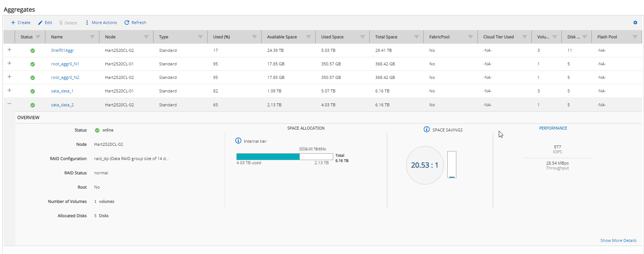The width and height of the screenshot is (644, 254).
Task: Open filter for Used (%) column
Action: [x=254, y=37]
